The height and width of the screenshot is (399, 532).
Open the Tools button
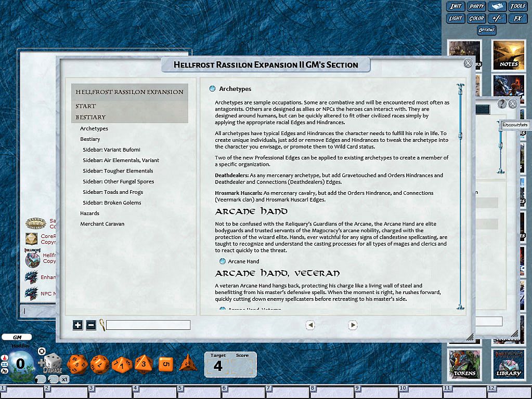(x=518, y=6)
